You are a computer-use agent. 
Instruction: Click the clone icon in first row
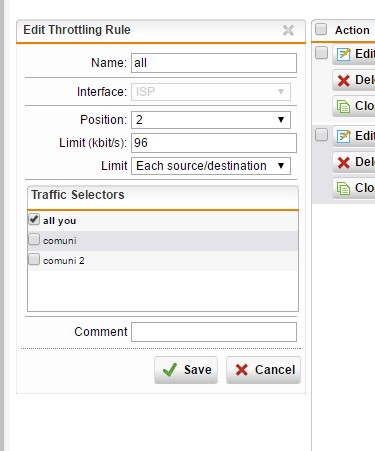[343, 106]
